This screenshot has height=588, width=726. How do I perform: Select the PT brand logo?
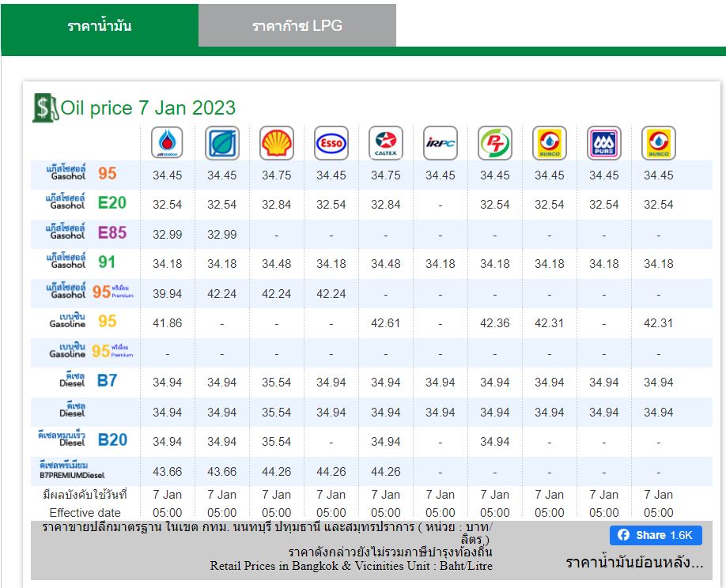coord(495,143)
